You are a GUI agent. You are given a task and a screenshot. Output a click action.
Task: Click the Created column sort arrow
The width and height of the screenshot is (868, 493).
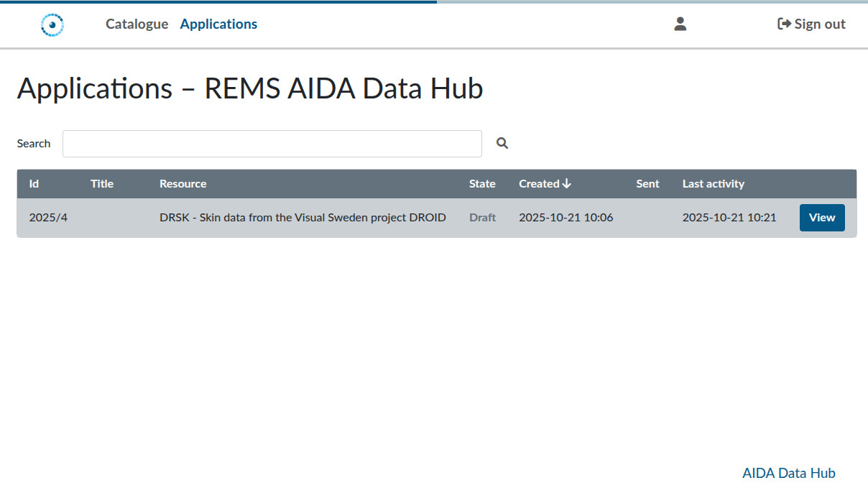567,184
